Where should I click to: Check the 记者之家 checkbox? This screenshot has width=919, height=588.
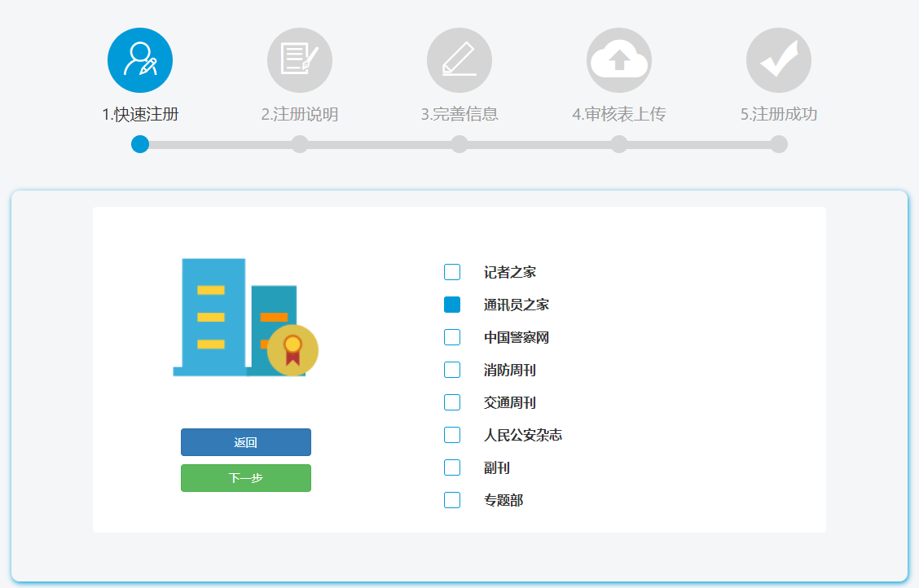452,272
